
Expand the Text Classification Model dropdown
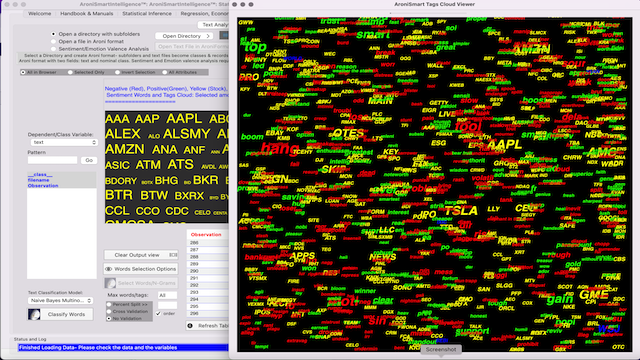coord(60,300)
